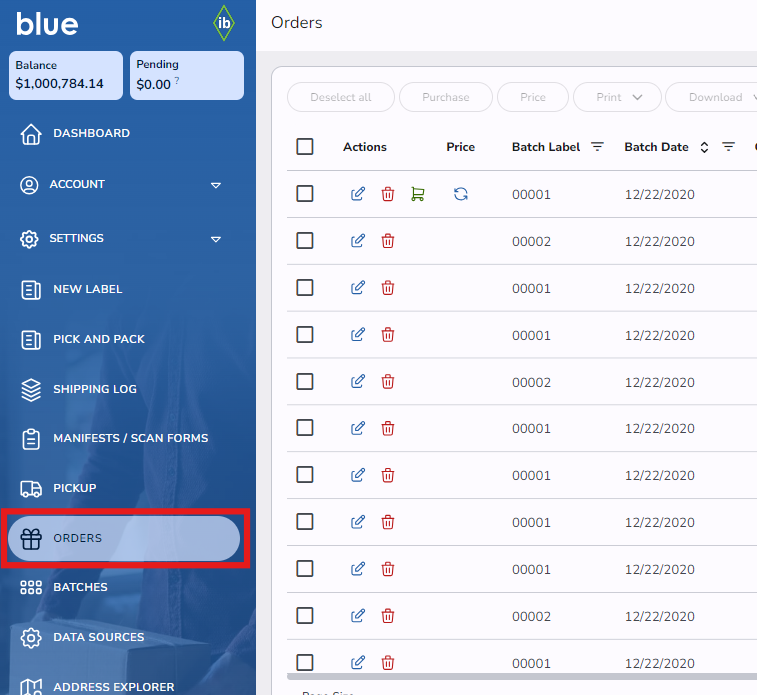Check the second order row checkbox
Image resolution: width=757 pixels, height=695 pixels.
(x=305, y=241)
